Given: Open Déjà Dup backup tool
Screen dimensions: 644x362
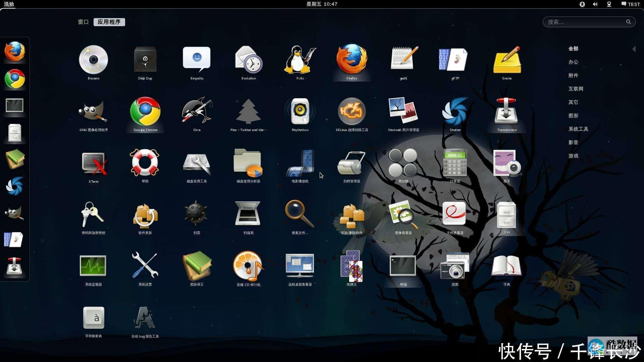Looking at the screenshot, I should tap(145, 63).
